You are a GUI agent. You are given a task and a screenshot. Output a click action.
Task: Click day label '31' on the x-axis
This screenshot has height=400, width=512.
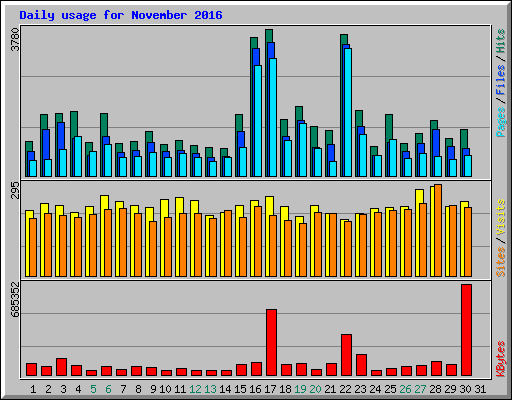point(480,389)
